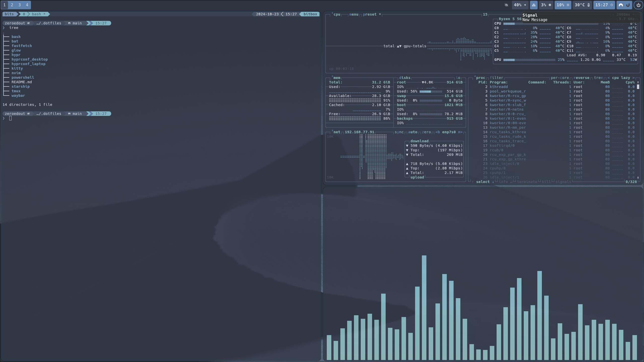
Task: Click the preset option in cpu box
Action: (x=370, y=14)
